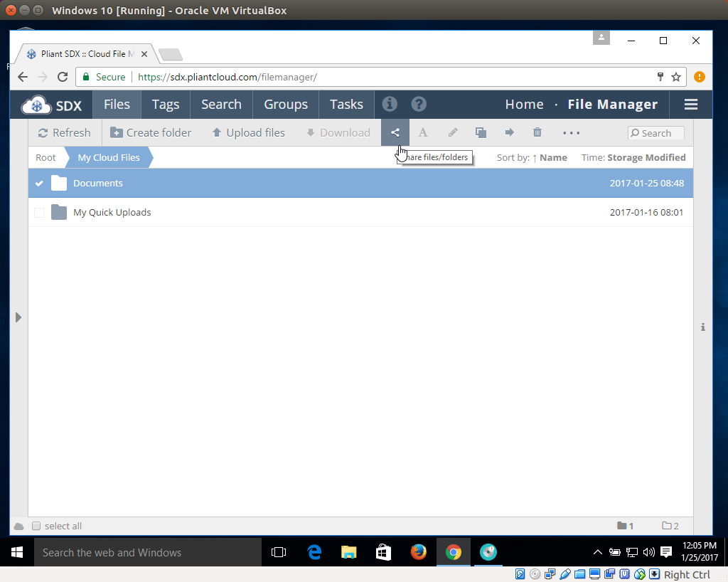Click the browser address bar URL
This screenshot has width=728, height=582.
227,77
